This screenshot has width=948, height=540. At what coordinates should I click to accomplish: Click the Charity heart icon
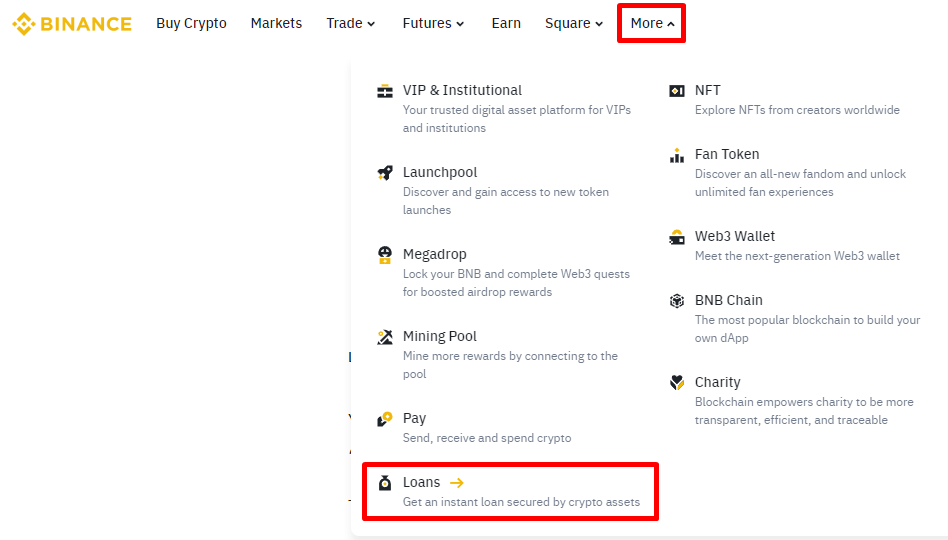pos(677,383)
